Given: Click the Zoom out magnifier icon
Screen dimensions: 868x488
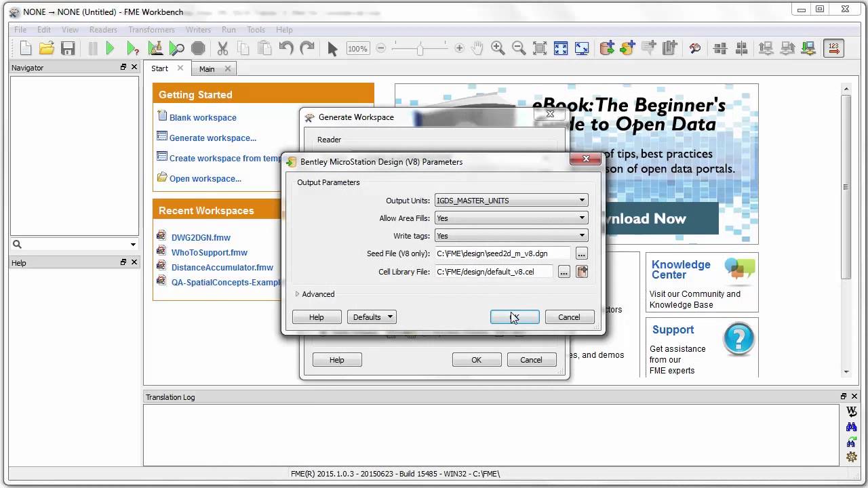Looking at the screenshot, I should tap(519, 48).
